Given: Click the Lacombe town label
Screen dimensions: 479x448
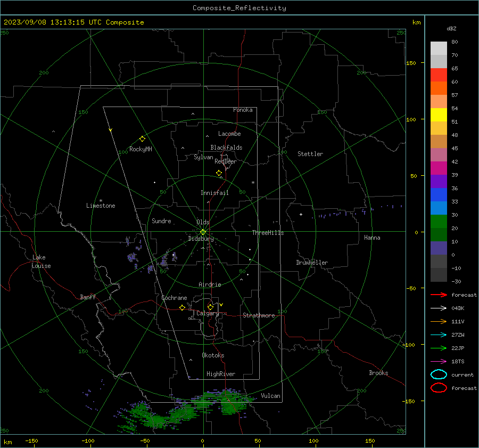Looking at the screenshot, I should pos(229,134).
